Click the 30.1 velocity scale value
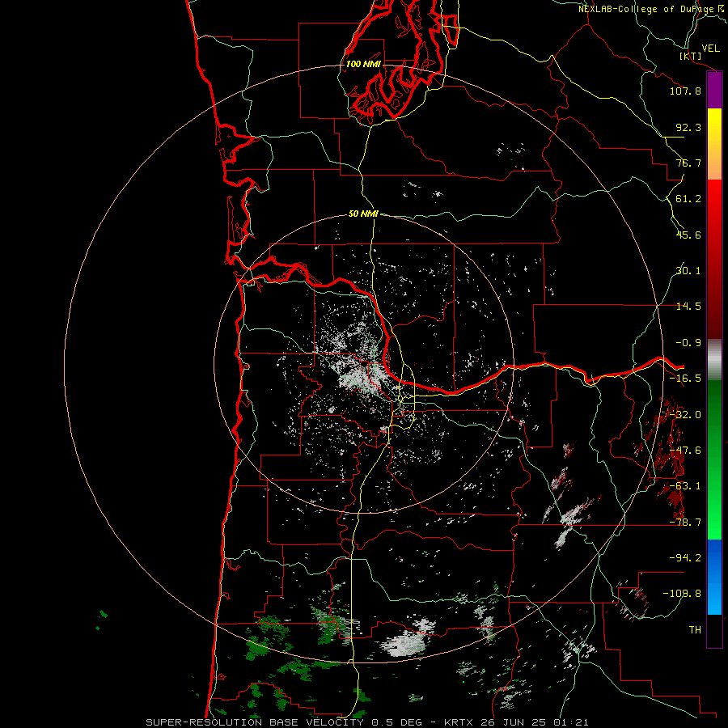 point(688,271)
